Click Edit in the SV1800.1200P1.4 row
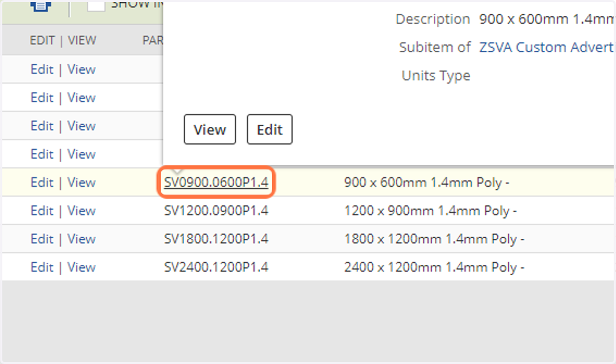Image resolution: width=616 pixels, height=364 pixels. point(42,239)
